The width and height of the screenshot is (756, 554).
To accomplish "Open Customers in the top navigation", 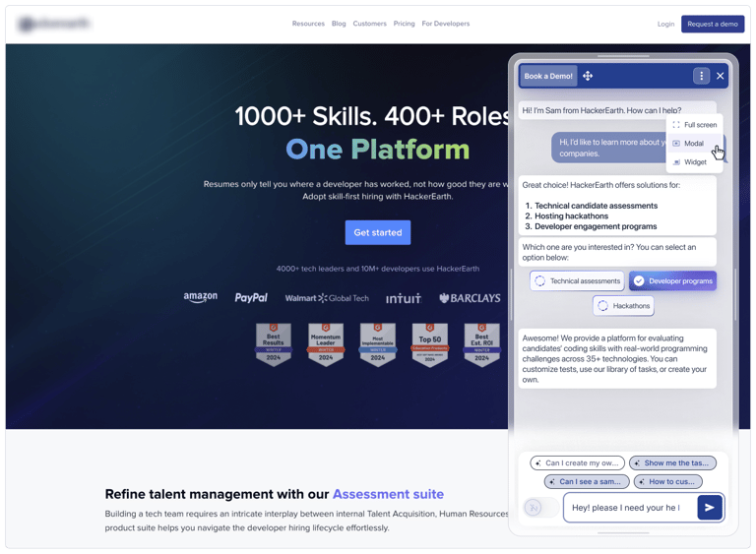I will (369, 24).
